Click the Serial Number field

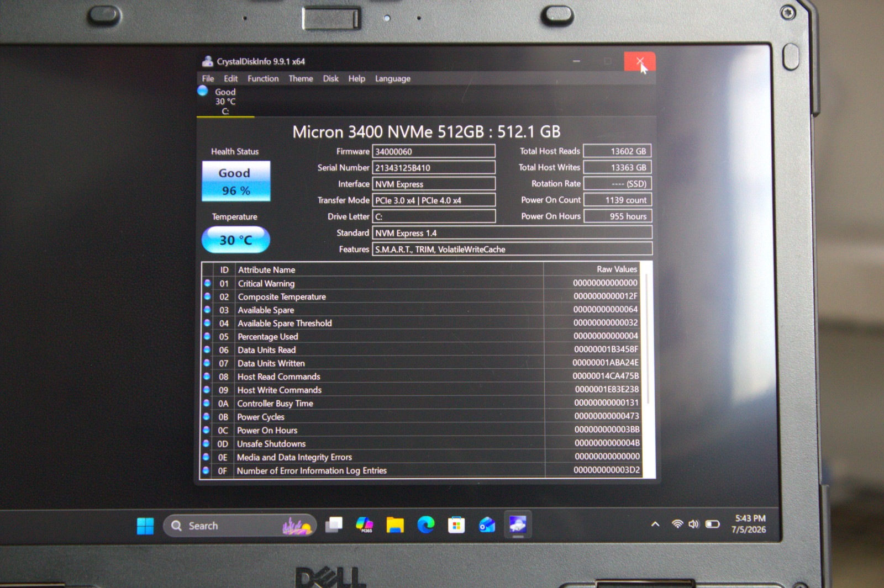pos(434,167)
